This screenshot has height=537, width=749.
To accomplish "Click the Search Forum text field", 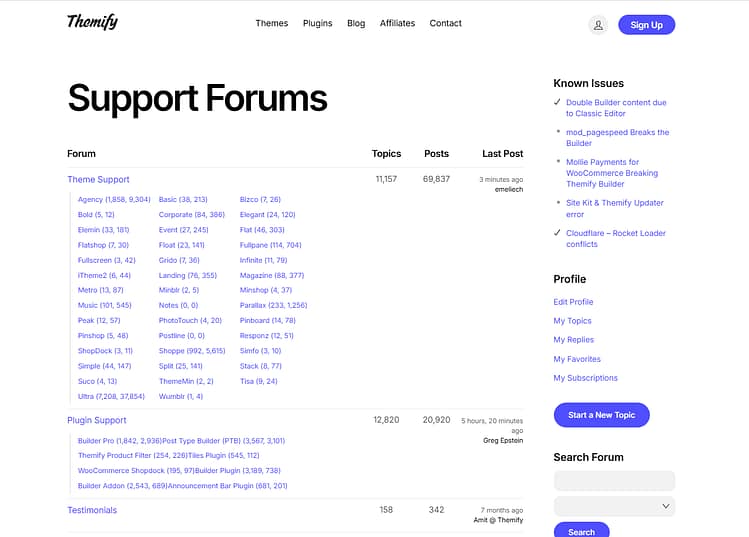I will pos(614,481).
